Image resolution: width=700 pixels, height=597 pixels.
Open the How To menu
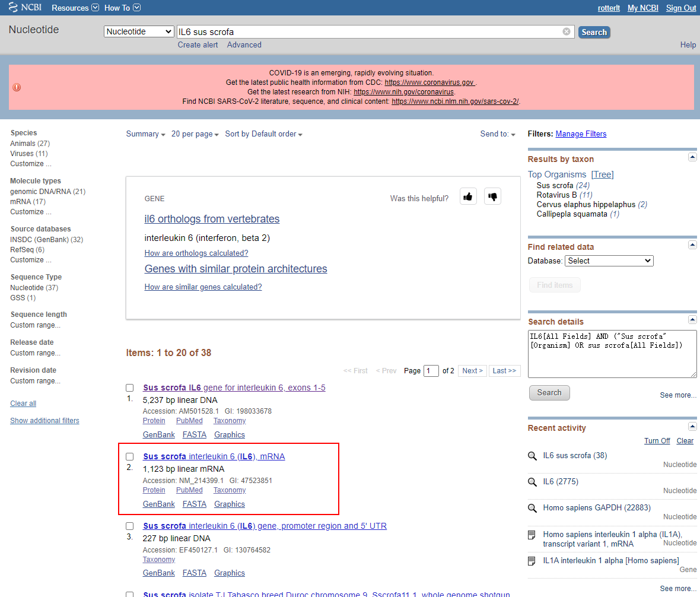[x=122, y=8]
